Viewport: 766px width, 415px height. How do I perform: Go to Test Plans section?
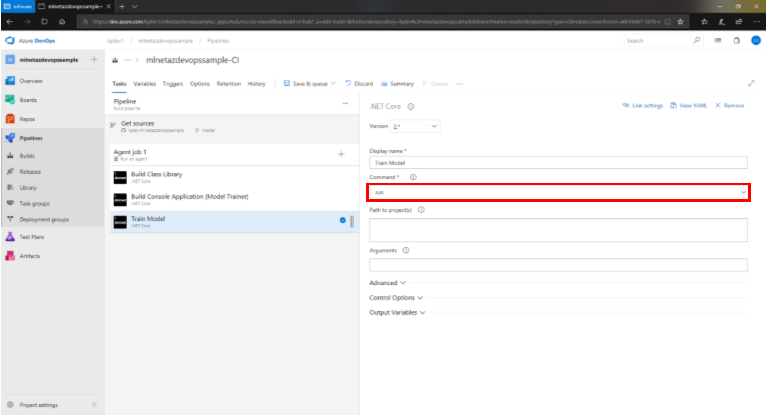(32, 237)
